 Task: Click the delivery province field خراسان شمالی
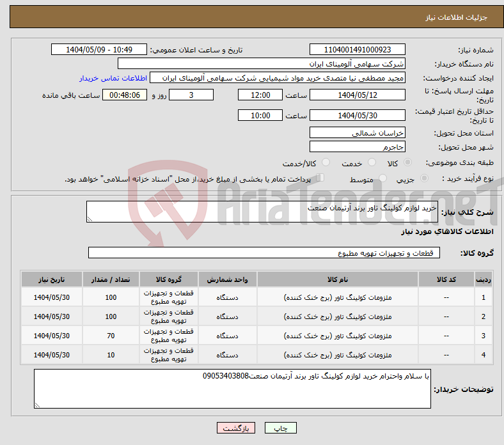(357, 133)
